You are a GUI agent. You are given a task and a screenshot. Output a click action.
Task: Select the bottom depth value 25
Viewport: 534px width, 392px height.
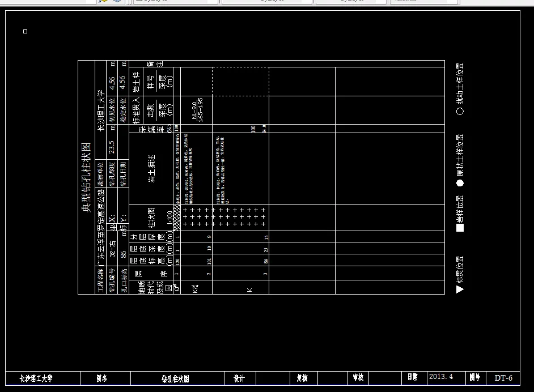[266, 249]
